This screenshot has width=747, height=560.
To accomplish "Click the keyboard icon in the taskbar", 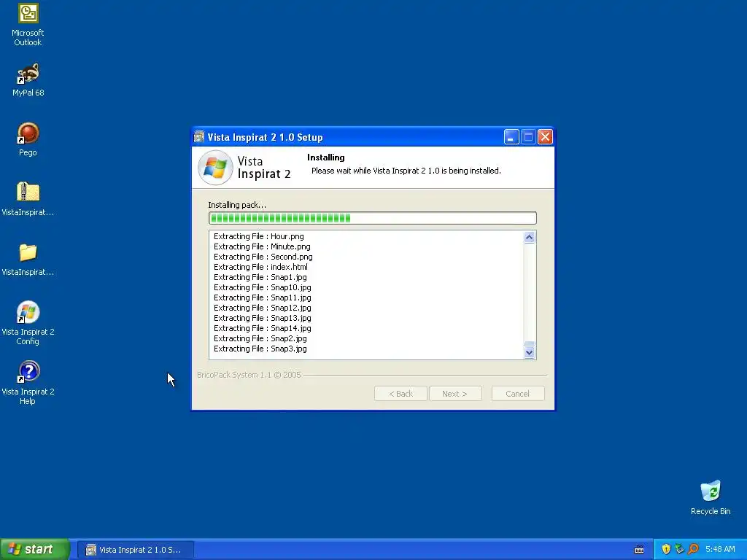I will pos(639,550).
